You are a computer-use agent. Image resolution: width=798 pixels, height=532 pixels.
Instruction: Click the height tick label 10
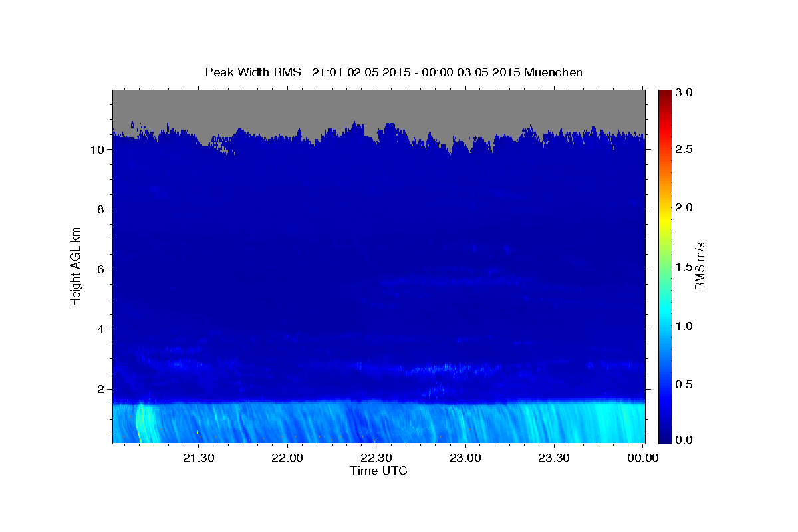pos(96,149)
